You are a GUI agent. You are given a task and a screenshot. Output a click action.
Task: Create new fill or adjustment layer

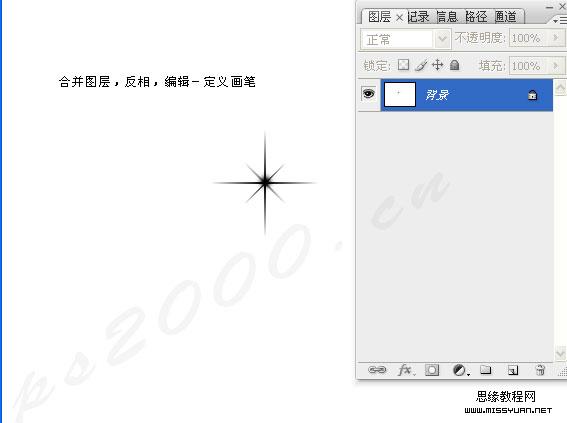460,370
